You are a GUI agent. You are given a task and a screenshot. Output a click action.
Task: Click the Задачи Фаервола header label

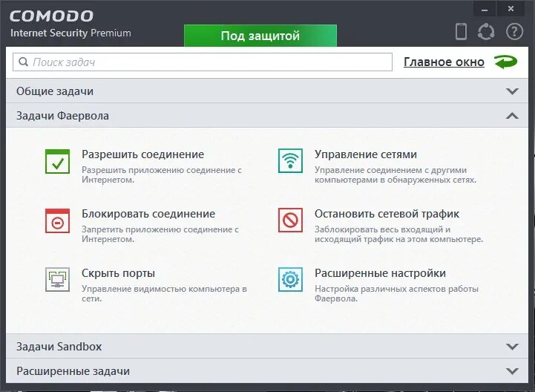click(62, 116)
